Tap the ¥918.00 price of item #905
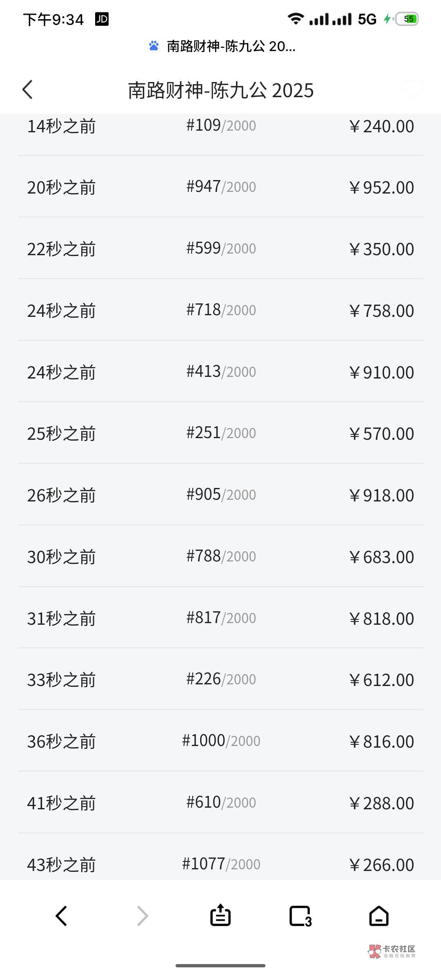Screen dimensions: 441x980 382,495
